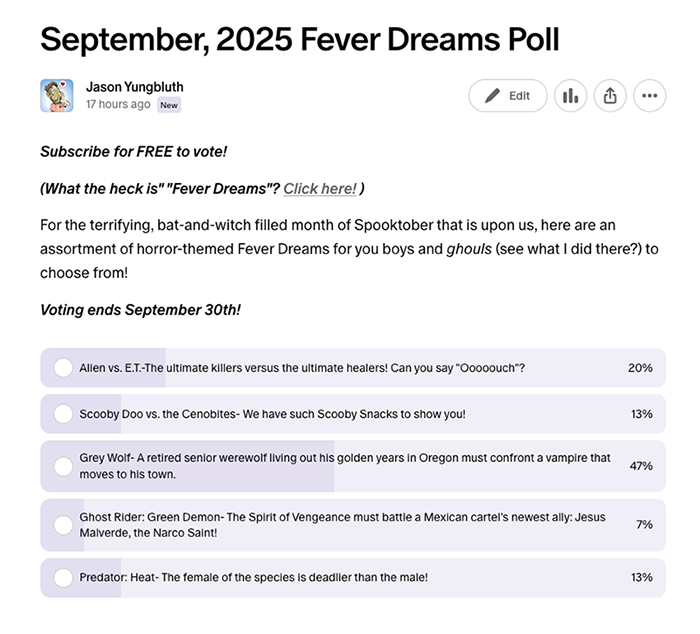This screenshot has height=634, width=700.
Task: Open the "Click here!" link
Action: [x=320, y=188]
